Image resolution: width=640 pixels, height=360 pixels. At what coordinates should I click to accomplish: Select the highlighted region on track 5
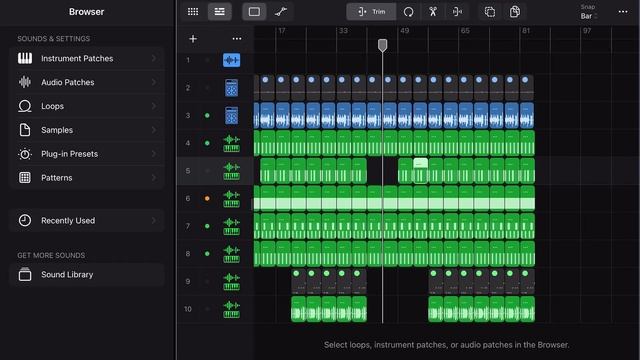tap(421, 171)
